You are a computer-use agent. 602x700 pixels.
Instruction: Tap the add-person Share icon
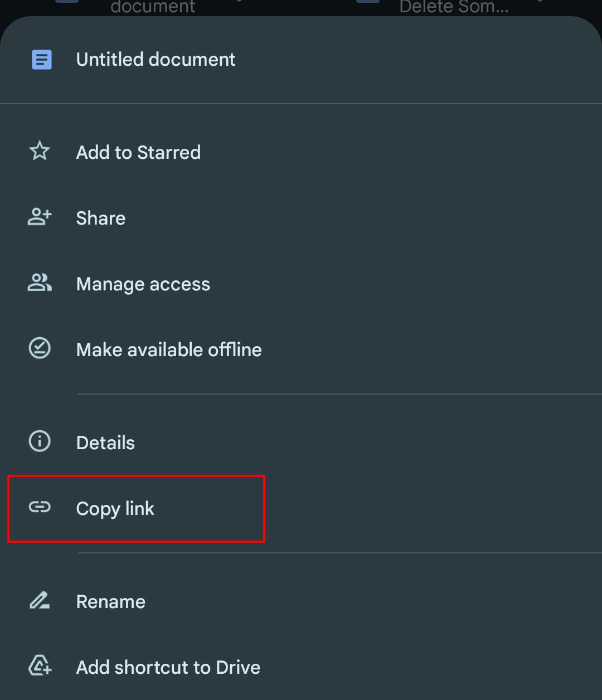pos(40,217)
